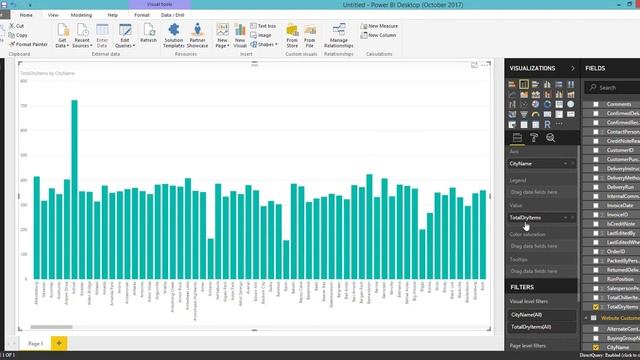640x360 pixels.
Task: Select the donut chart visualization
Action: click(547, 104)
